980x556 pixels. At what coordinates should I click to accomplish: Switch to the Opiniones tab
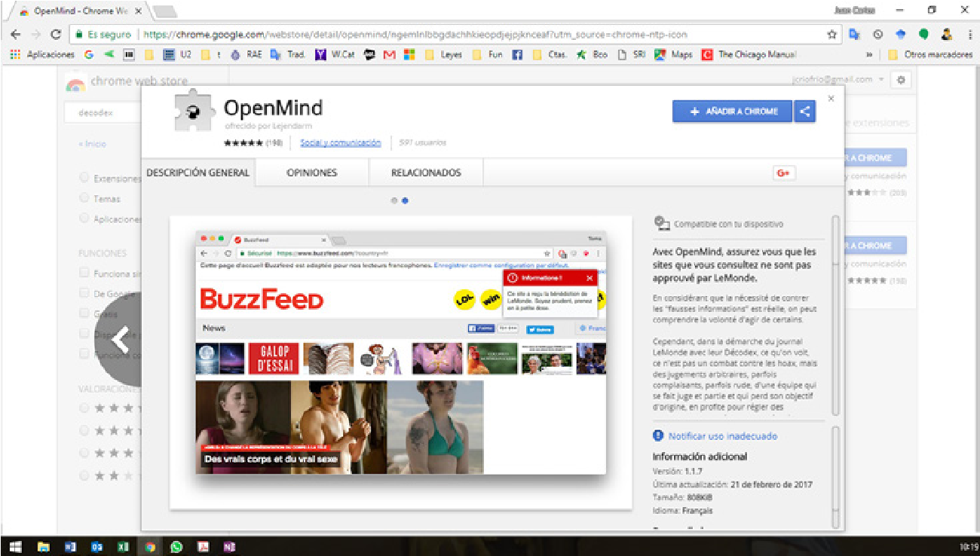(311, 173)
